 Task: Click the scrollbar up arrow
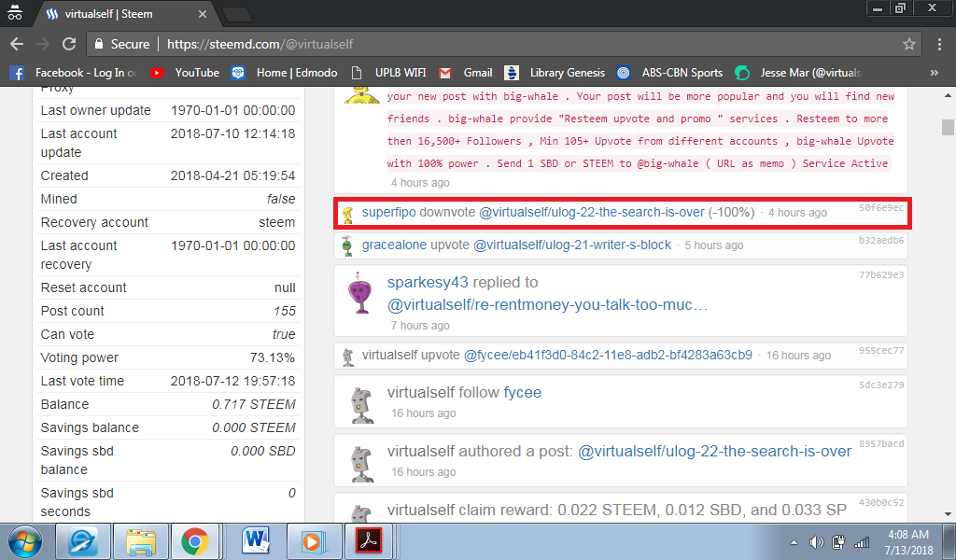point(948,96)
